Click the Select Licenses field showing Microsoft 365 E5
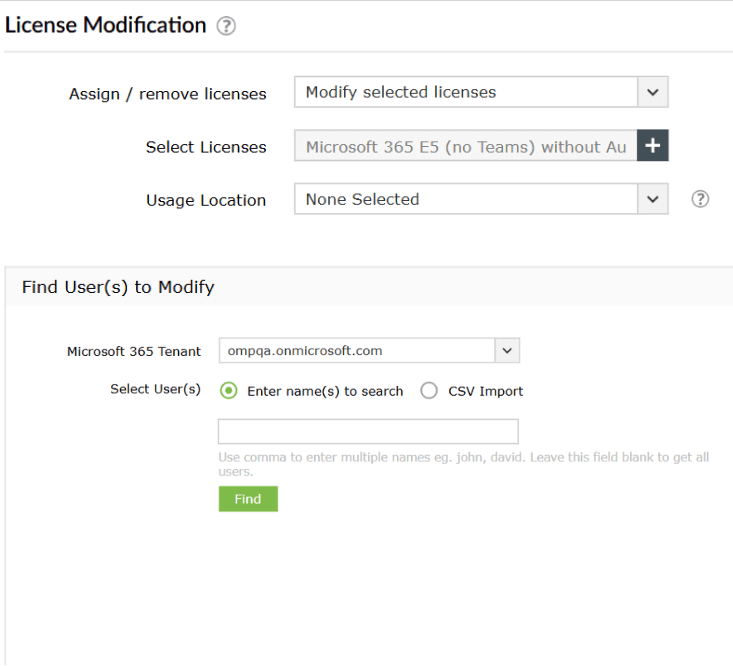Screen dimensions: 733x666 [465, 146]
